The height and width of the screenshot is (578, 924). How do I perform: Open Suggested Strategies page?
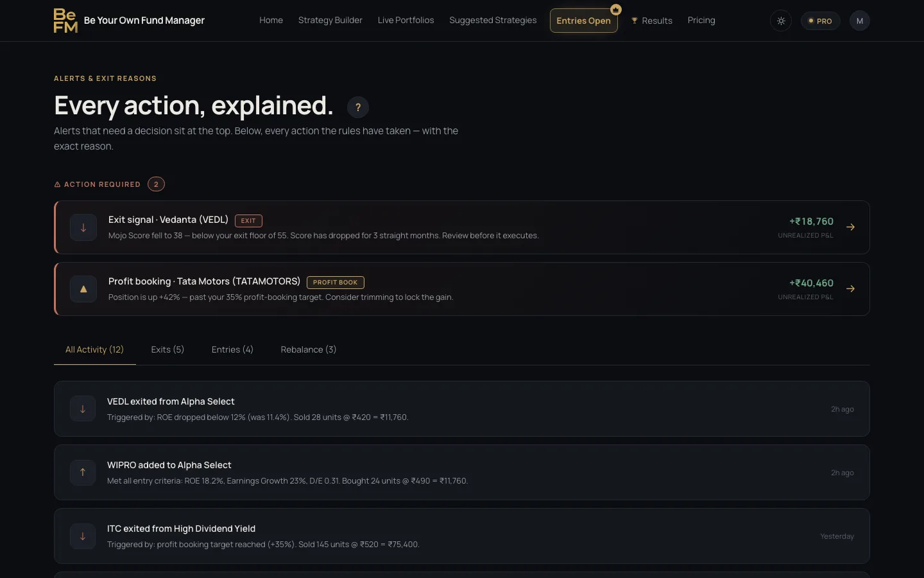coord(493,21)
